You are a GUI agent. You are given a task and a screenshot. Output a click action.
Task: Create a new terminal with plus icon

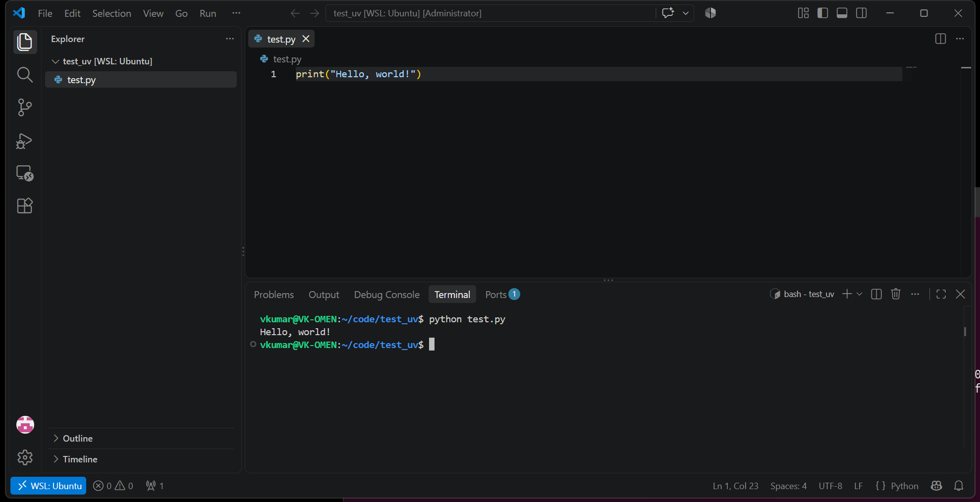click(847, 294)
